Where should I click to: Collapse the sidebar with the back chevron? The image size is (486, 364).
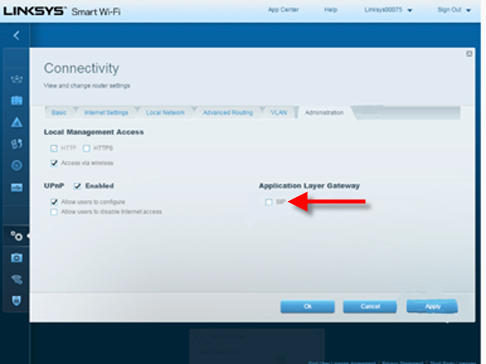(x=16, y=35)
